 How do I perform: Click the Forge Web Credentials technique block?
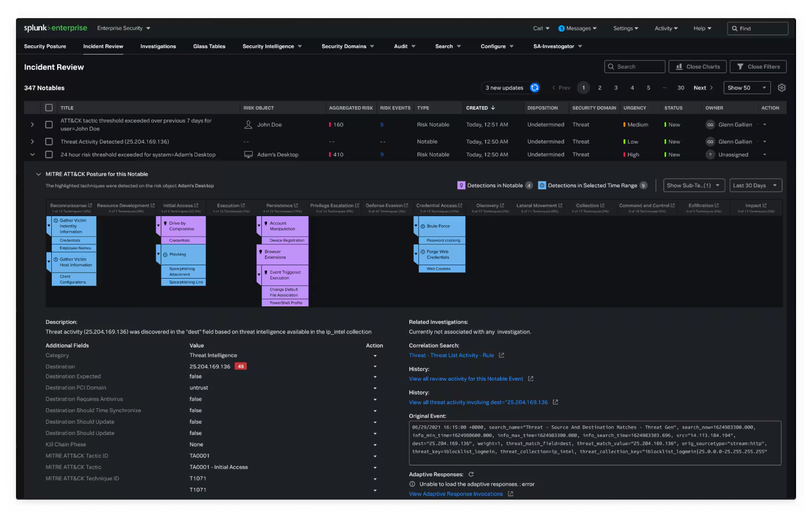point(442,255)
